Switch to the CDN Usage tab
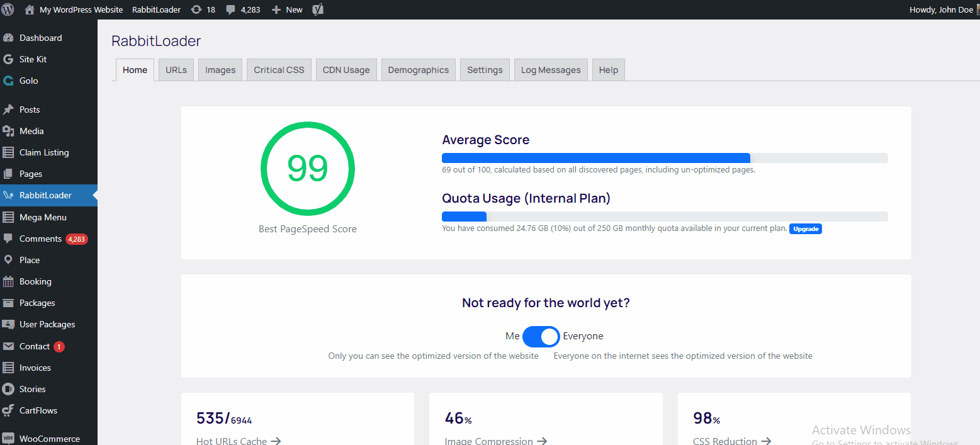Image resolution: width=980 pixels, height=445 pixels. click(346, 70)
